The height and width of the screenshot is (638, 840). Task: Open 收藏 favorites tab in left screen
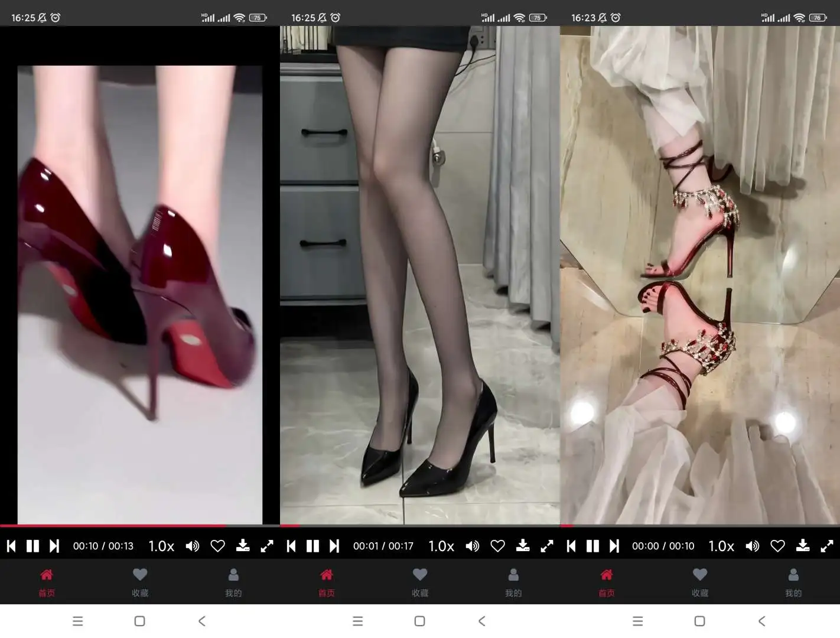[x=140, y=582]
